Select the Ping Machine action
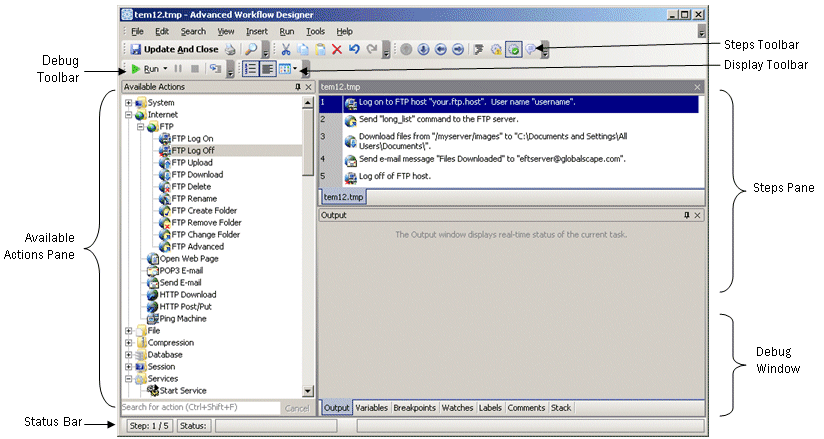 182,319
